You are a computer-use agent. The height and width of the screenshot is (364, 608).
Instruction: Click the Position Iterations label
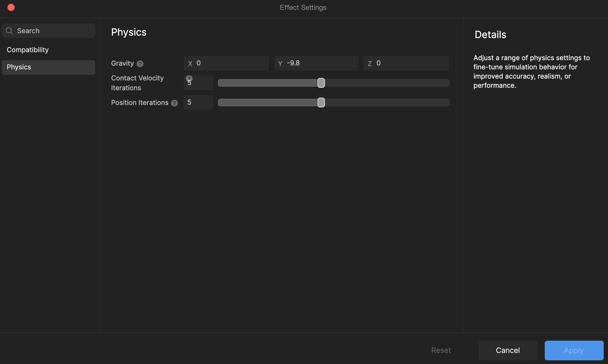[x=140, y=103]
